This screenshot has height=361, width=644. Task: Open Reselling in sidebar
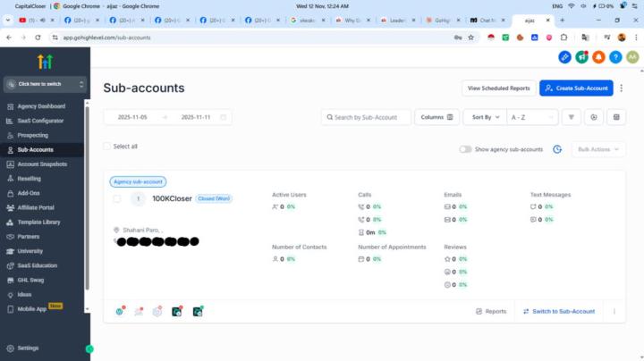tap(29, 179)
